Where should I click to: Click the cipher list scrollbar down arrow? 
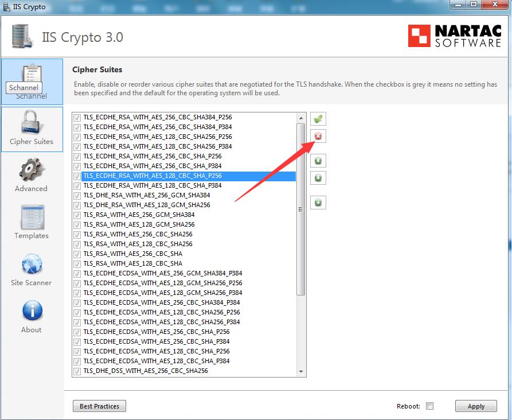click(302, 372)
